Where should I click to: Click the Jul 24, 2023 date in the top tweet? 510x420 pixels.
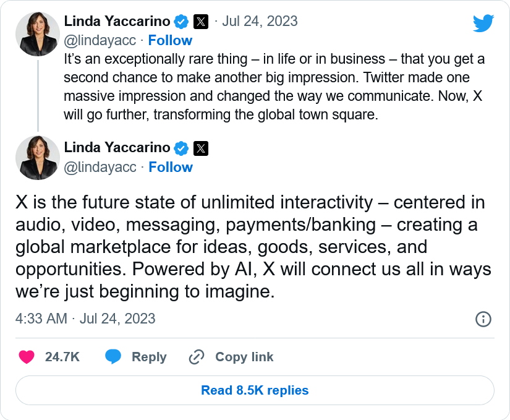point(260,21)
